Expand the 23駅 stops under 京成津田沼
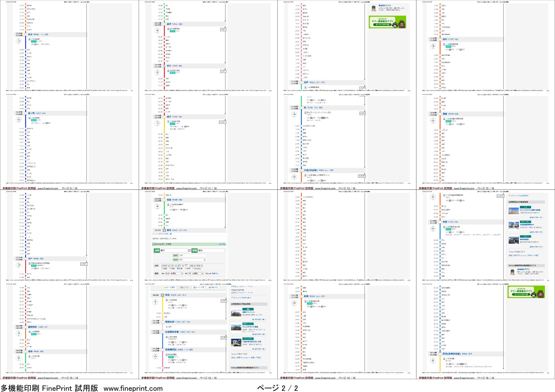Viewport: 555px width, 392px height. 155,356
